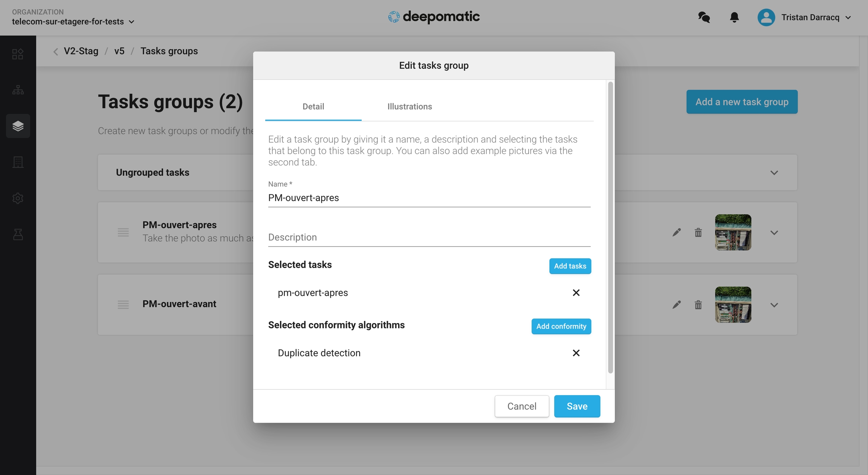This screenshot has height=475, width=868.
Task: Edit PM-ouvert-avant with the pencil icon
Action: (x=677, y=305)
